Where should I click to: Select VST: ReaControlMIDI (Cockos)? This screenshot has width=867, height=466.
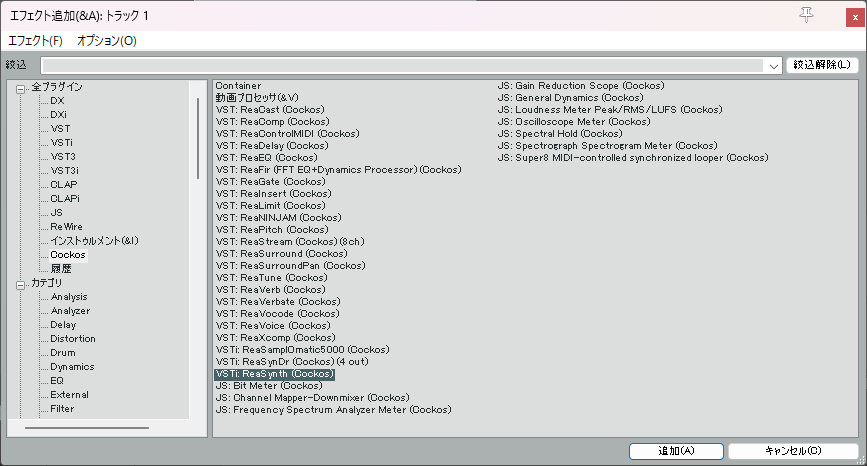tap(288, 134)
